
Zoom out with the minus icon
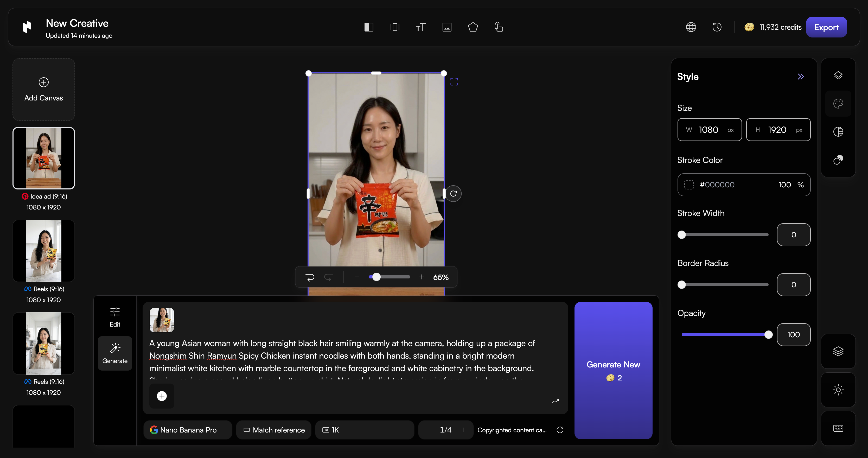coord(357,277)
